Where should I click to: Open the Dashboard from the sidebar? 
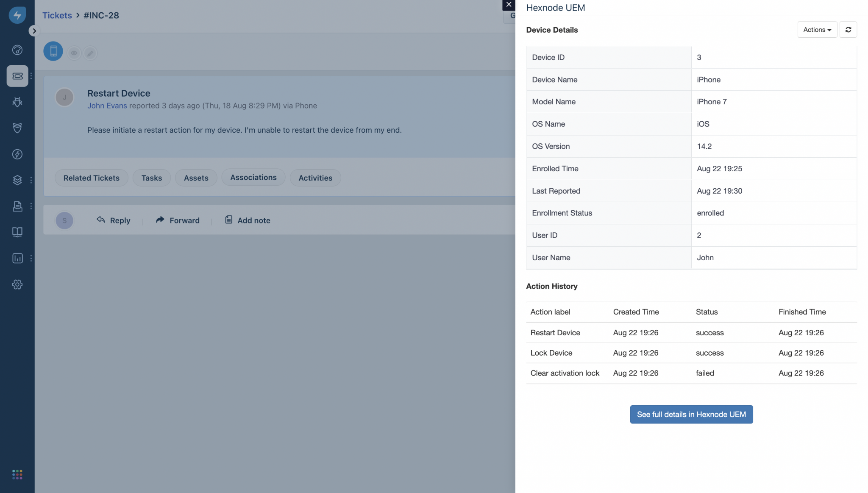pos(17,50)
